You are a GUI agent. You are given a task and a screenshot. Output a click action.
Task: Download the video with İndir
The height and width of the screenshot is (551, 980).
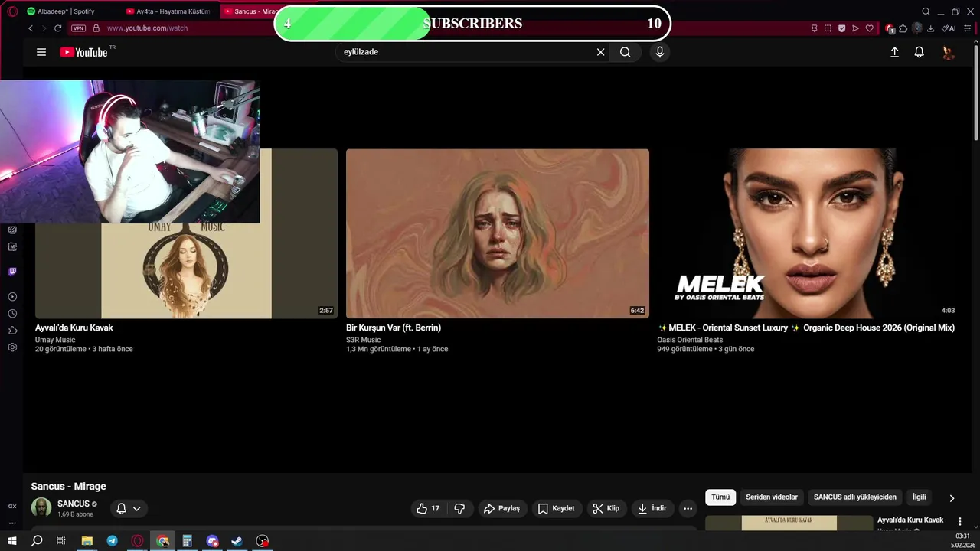coord(652,508)
